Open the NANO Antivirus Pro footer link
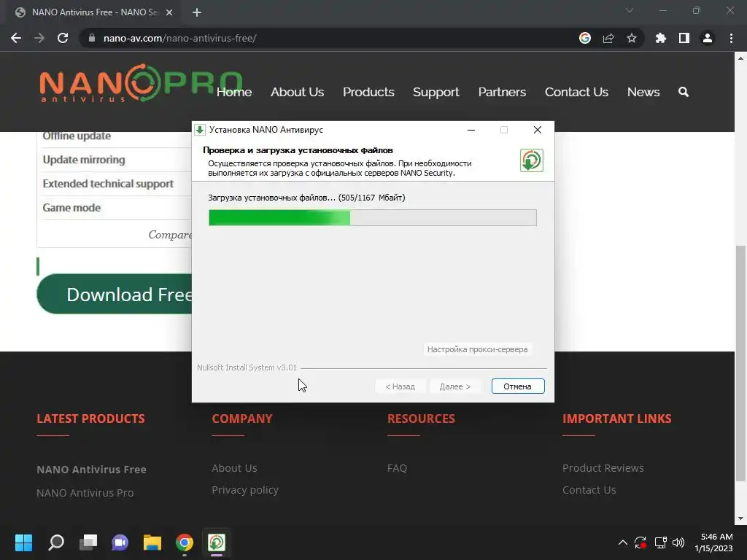 [x=85, y=493]
